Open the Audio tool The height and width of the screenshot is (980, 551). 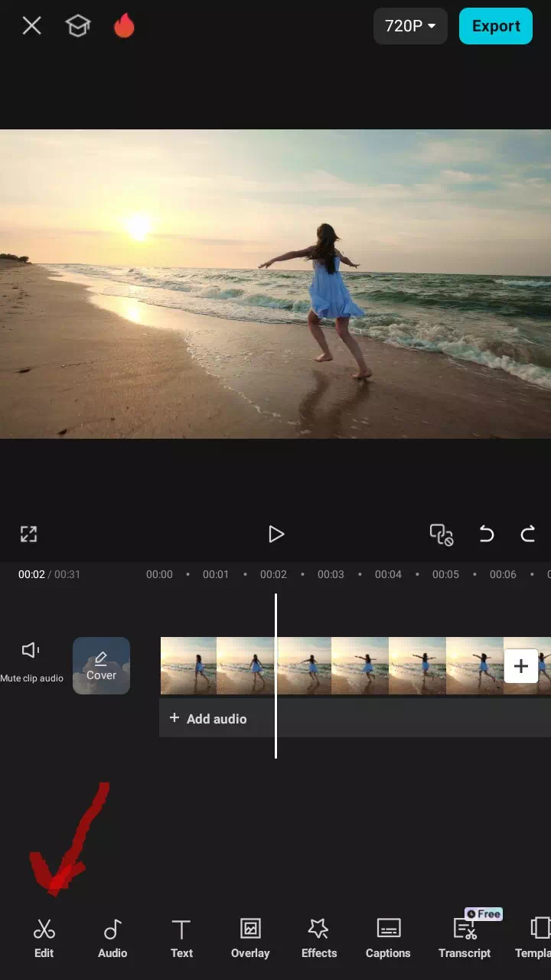coord(112,939)
